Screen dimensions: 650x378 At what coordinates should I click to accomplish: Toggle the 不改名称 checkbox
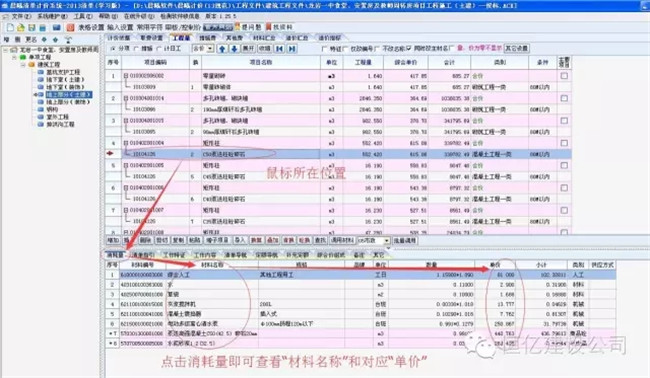(x=377, y=48)
